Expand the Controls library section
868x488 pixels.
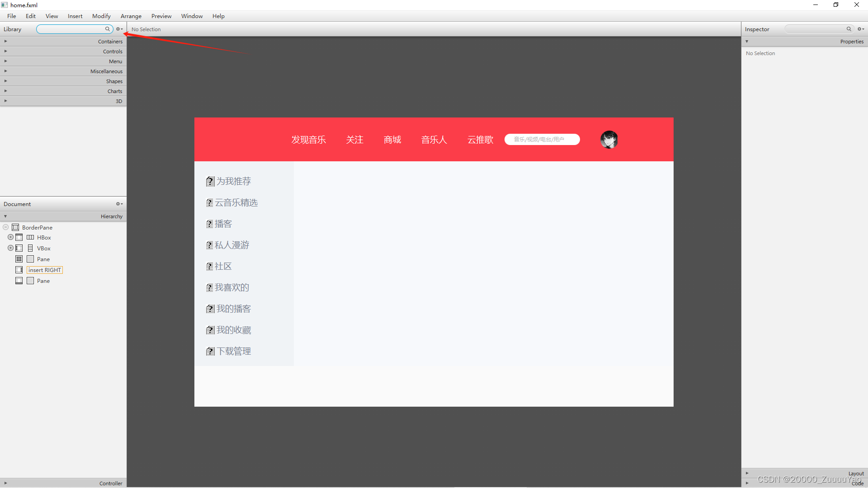(x=5, y=51)
